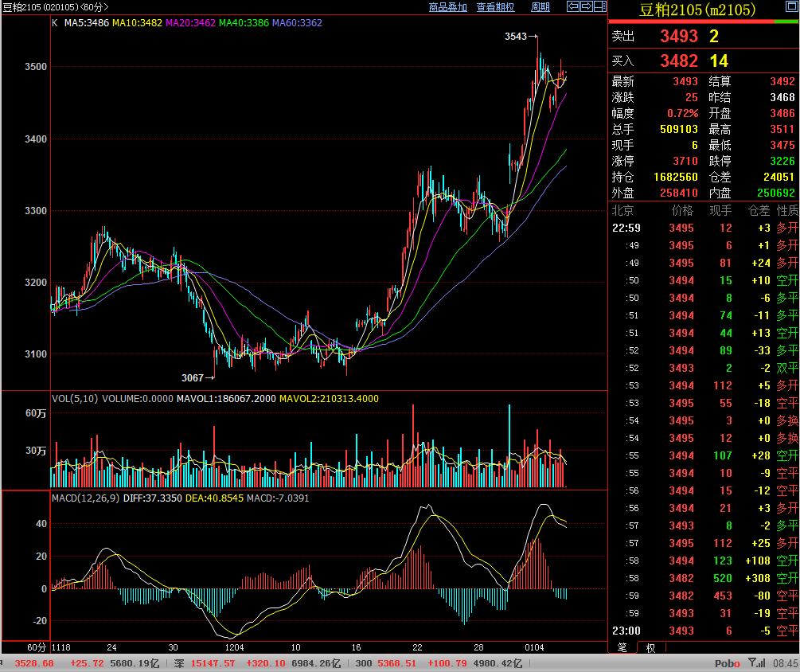This screenshot has width=800, height=672.
Task: Select the 豆粕2105(m2105) contract title
Action: click(697, 10)
